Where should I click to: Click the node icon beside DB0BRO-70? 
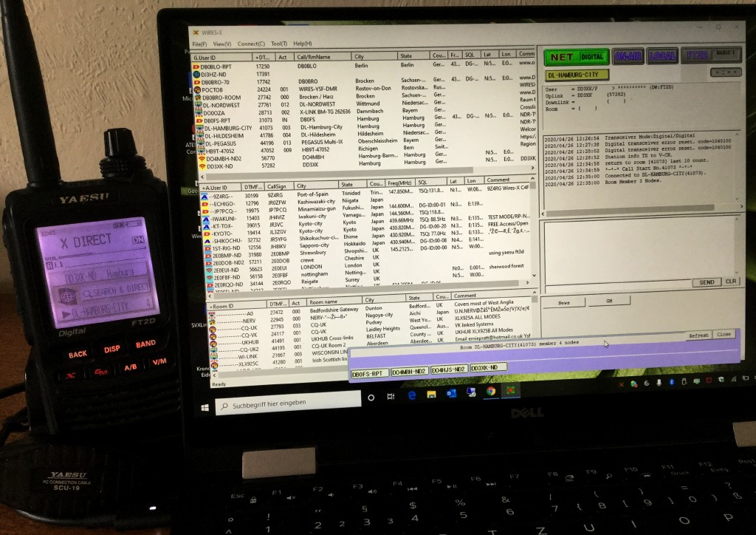tap(196, 82)
